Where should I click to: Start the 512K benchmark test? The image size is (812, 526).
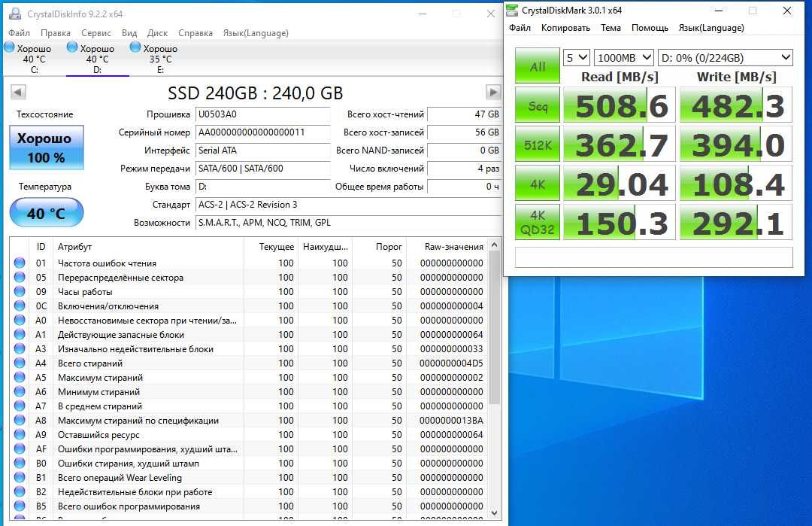pos(537,144)
